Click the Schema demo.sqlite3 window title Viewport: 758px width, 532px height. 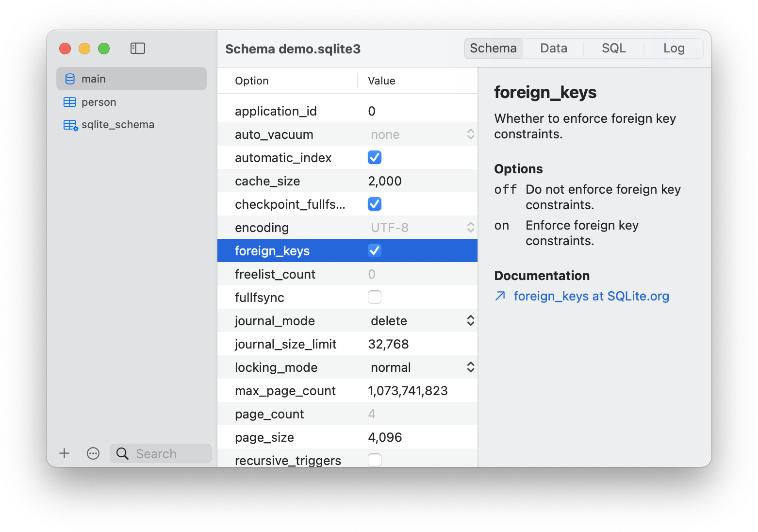[x=293, y=49]
